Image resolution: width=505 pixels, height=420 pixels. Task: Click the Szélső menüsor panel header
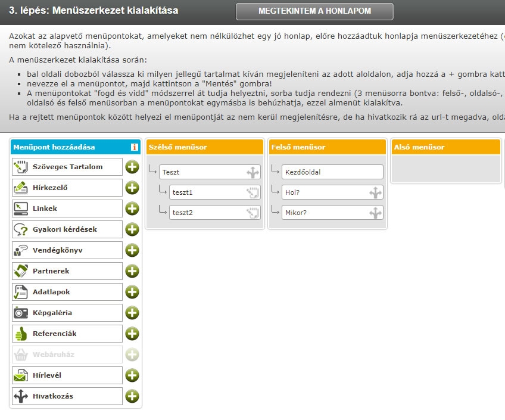(x=204, y=147)
